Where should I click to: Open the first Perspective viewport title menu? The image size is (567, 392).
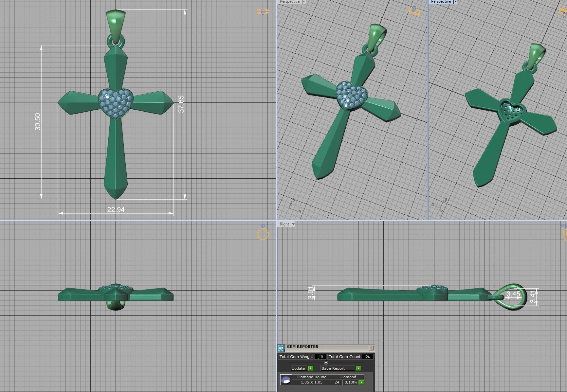[289, 2]
